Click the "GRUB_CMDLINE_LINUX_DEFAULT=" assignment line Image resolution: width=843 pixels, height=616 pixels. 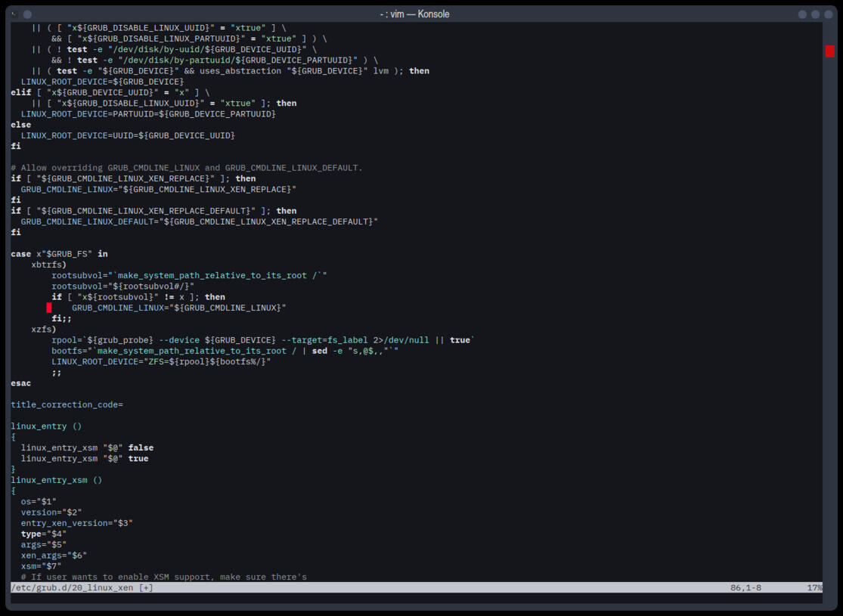tap(200, 221)
